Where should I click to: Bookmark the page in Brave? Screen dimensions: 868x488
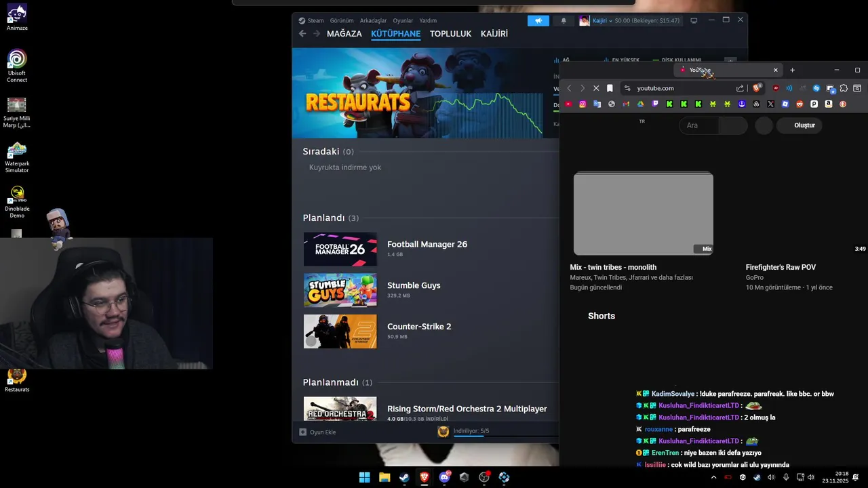point(610,88)
